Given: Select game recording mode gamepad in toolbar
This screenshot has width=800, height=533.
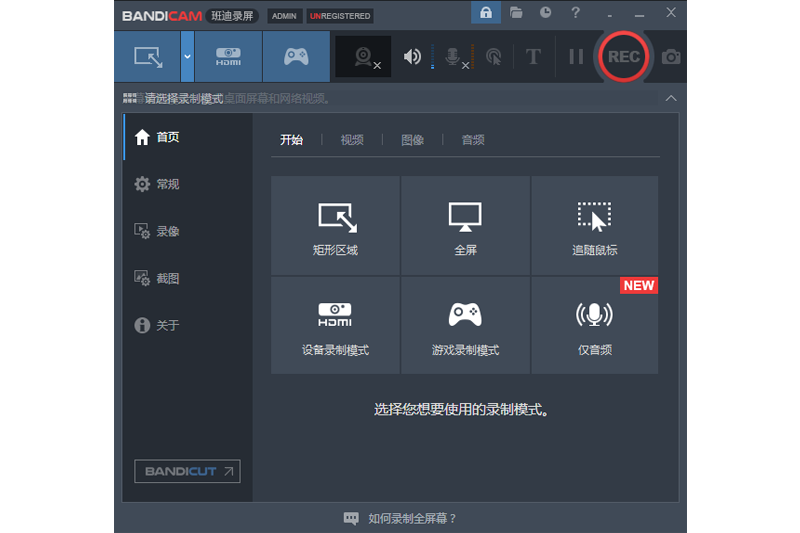Looking at the screenshot, I should tap(296, 57).
